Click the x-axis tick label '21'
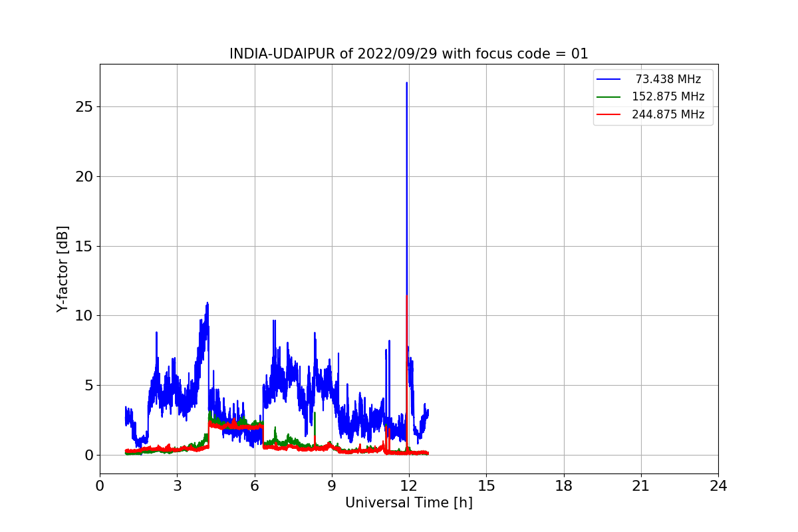 click(641, 486)
